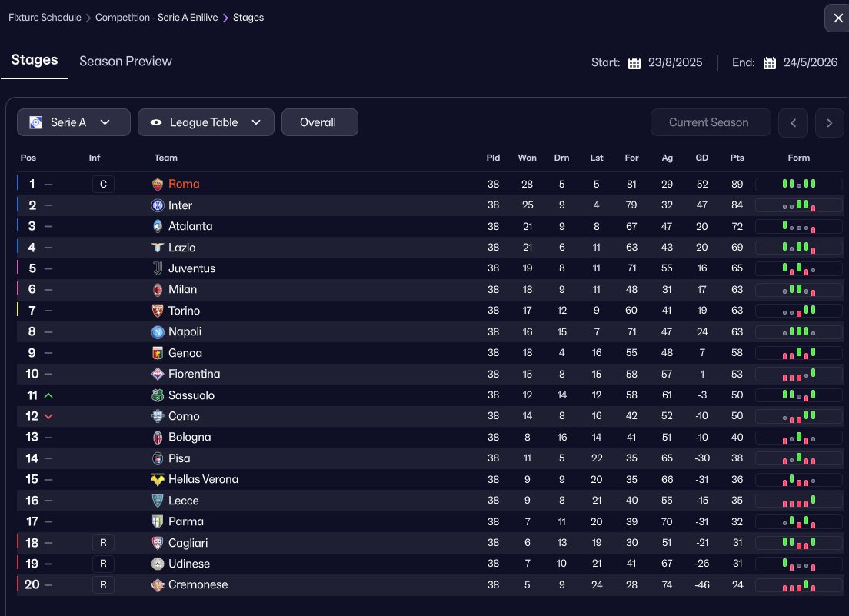Click the Juventus club crest icon
Image resolution: width=849 pixels, height=616 pixels.
[x=158, y=268]
